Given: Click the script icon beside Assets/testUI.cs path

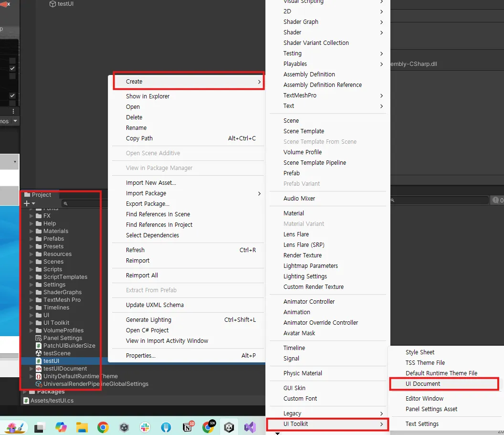Looking at the screenshot, I should click(x=26, y=401).
